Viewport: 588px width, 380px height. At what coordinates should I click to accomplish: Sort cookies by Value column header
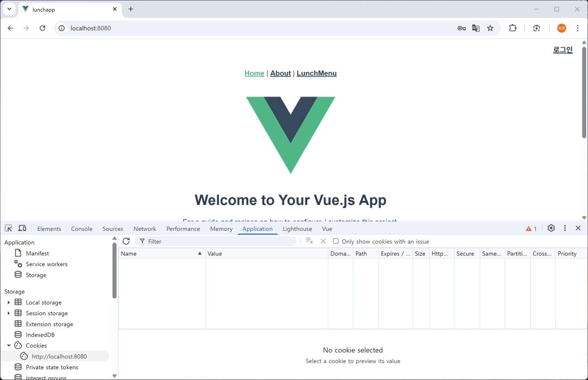tap(267, 254)
